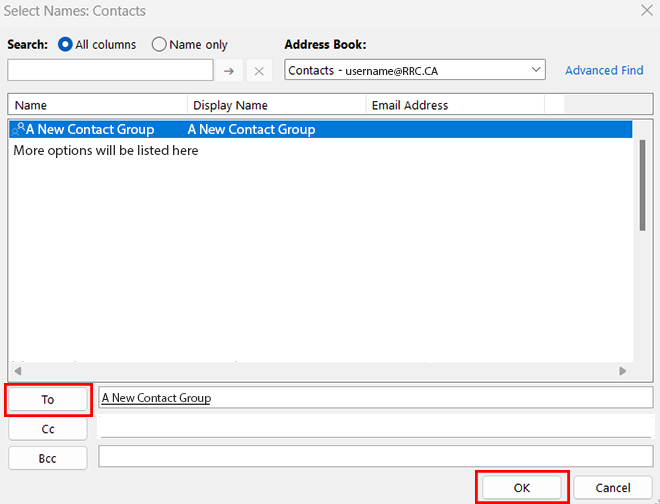660x504 pixels.
Task: Click the search go arrow icon
Action: click(x=229, y=71)
